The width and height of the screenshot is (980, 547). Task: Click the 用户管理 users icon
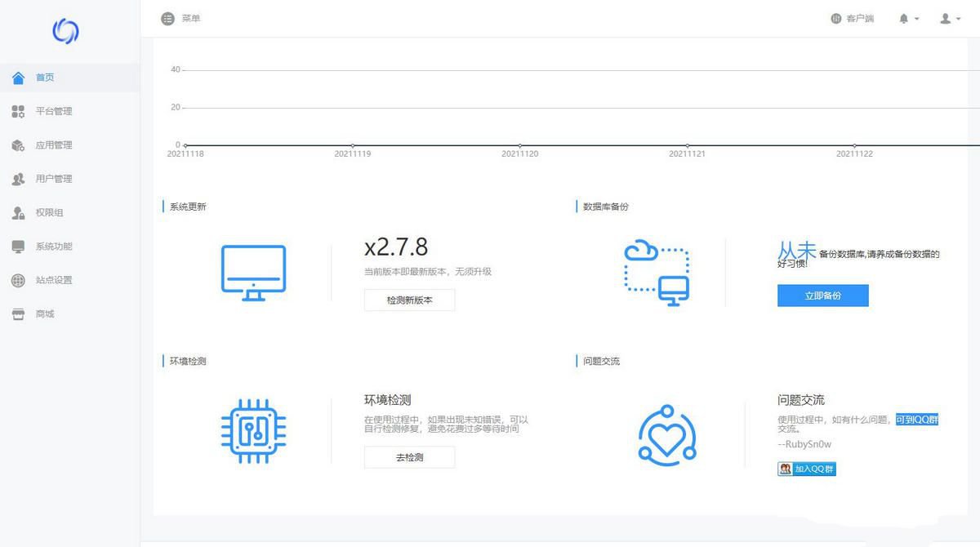pos(18,179)
